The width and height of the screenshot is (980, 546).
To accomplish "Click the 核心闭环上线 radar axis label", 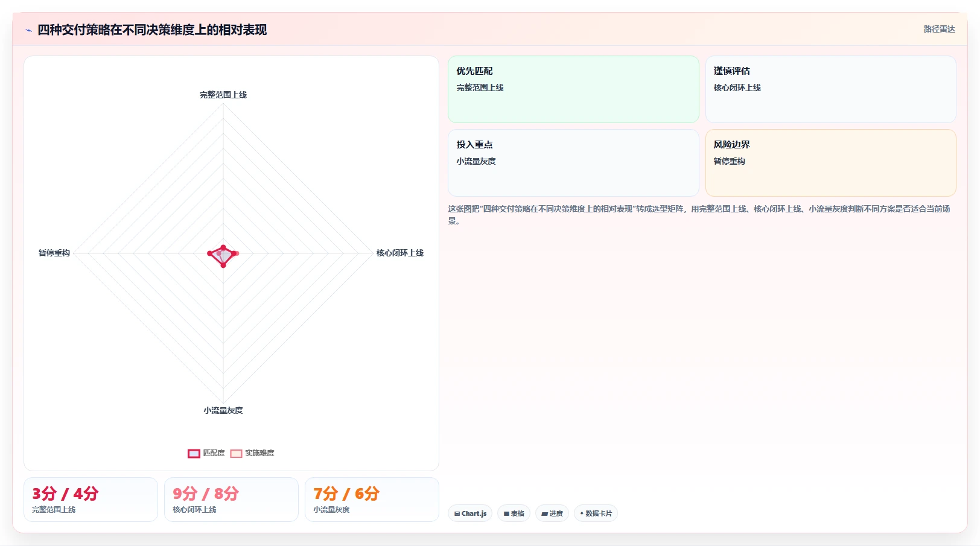I will (x=400, y=253).
